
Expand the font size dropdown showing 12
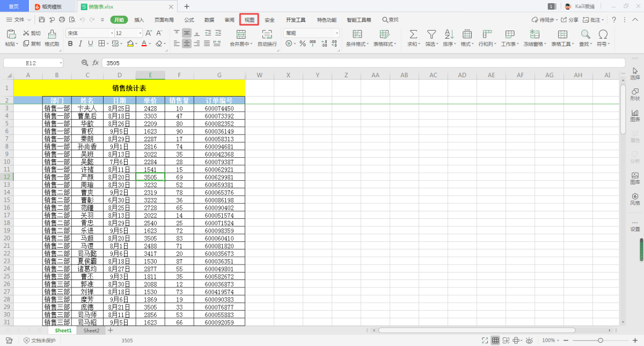(x=141, y=33)
